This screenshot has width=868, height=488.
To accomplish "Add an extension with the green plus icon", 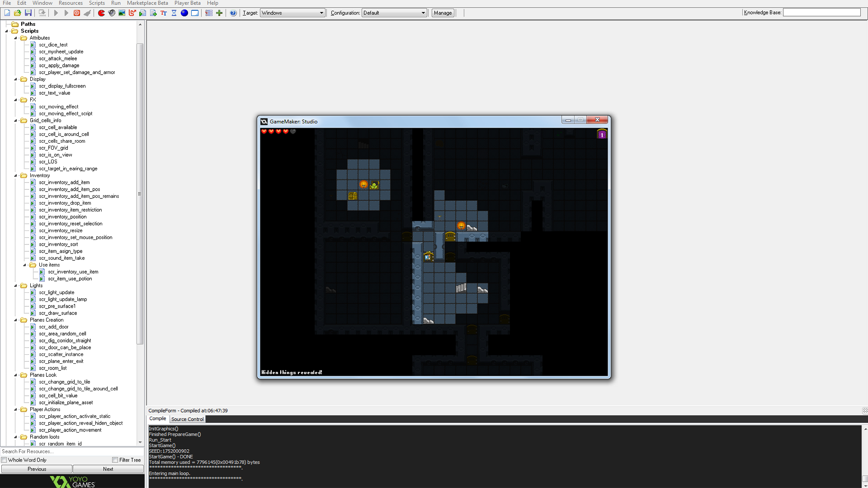I will point(219,13).
